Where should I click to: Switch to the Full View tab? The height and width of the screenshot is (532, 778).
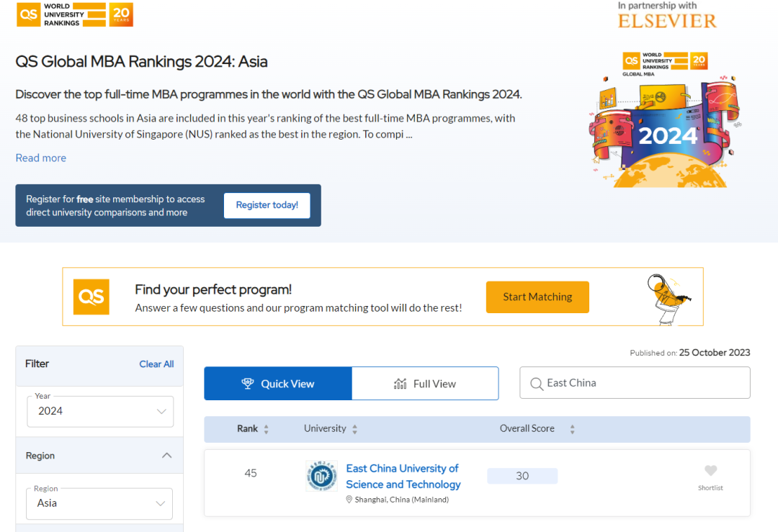[x=425, y=383]
